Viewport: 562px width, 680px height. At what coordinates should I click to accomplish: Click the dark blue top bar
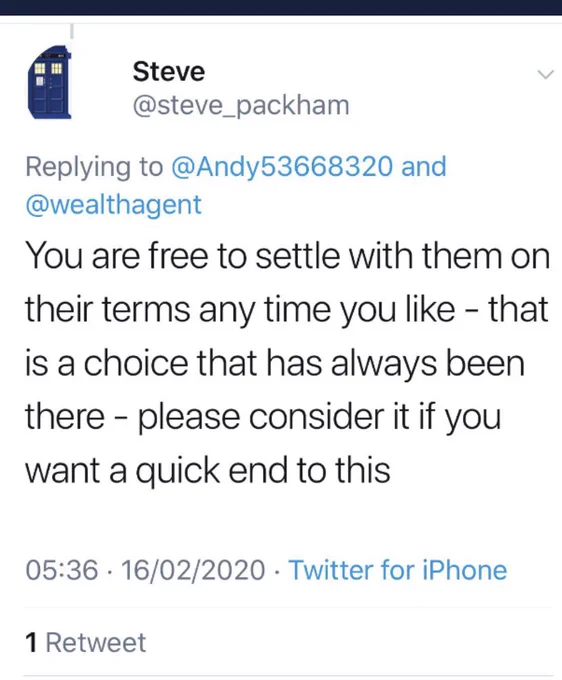(281, 7)
